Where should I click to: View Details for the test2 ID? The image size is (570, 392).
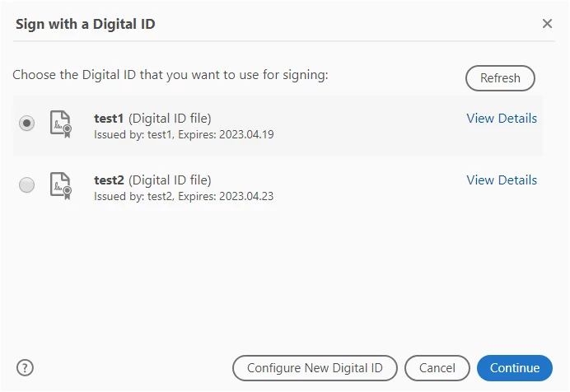point(502,180)
